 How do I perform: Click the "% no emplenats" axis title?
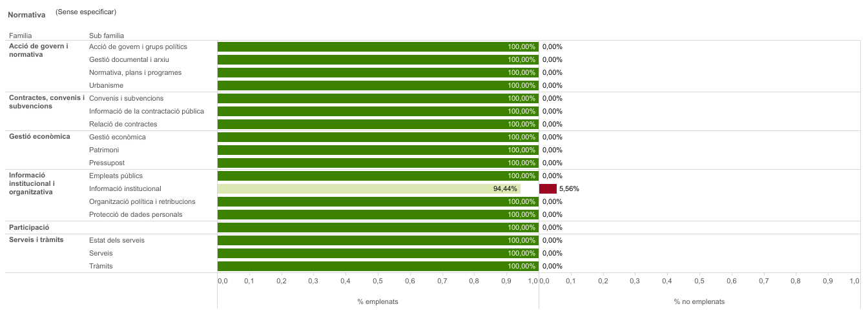pos(699,301)
